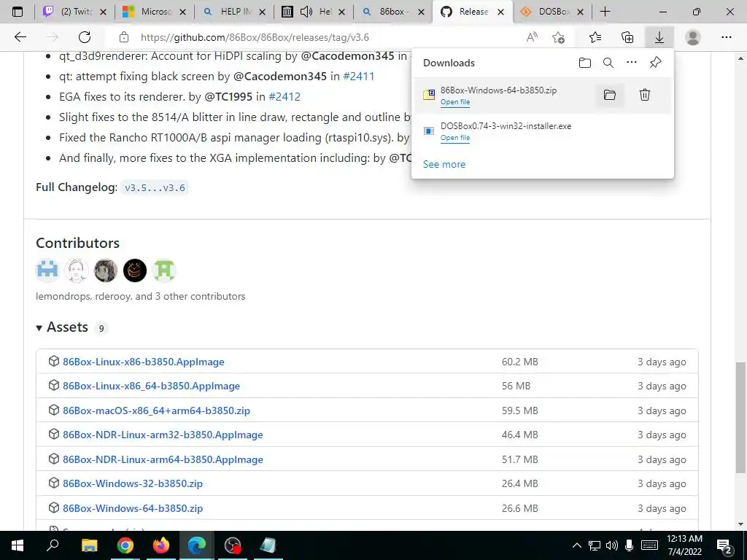Download 86Box-Linux-x86_64-b3850.AppImage
This screenshot has width=747, height=560.
coord(152,386)
